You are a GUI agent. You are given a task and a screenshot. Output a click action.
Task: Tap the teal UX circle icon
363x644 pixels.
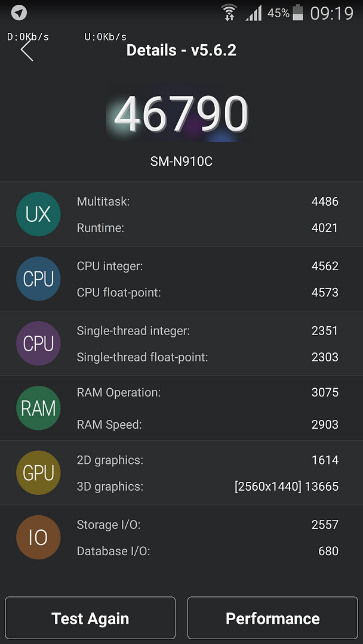point(38,215)
